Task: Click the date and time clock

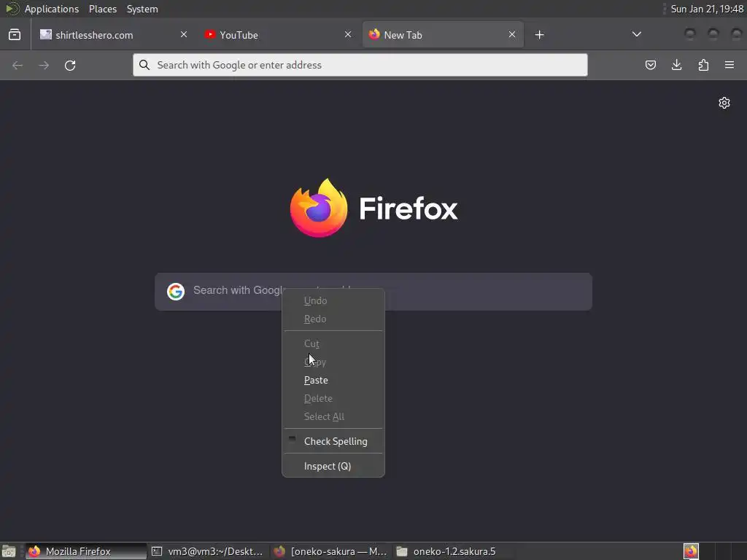Action: coord(707,9)
